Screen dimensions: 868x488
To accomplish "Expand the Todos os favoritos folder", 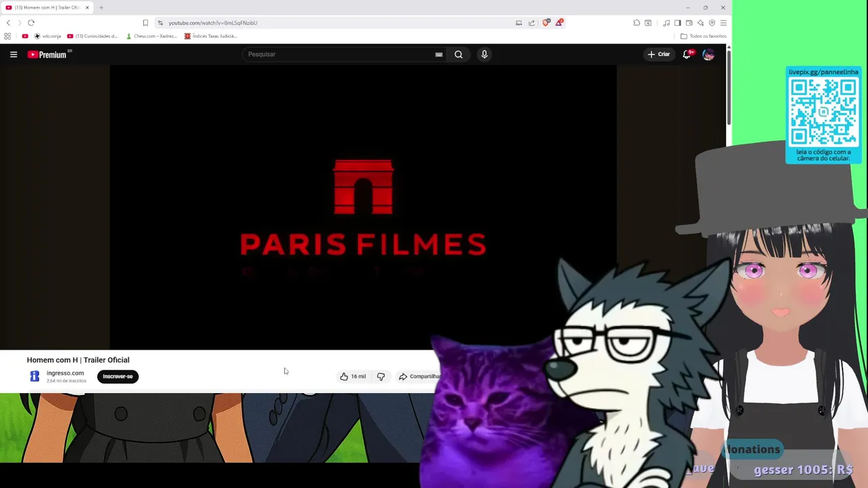I will (703, 36).
